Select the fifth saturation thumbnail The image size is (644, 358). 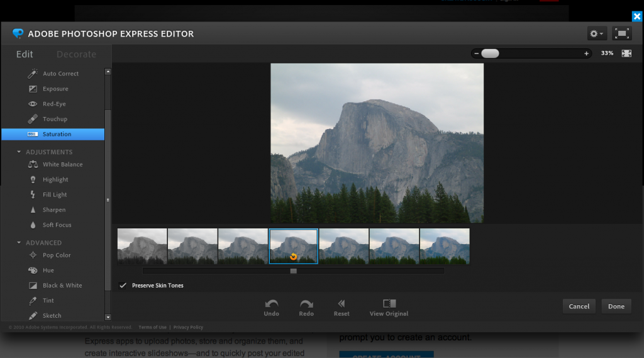click(x=344, y=246)
